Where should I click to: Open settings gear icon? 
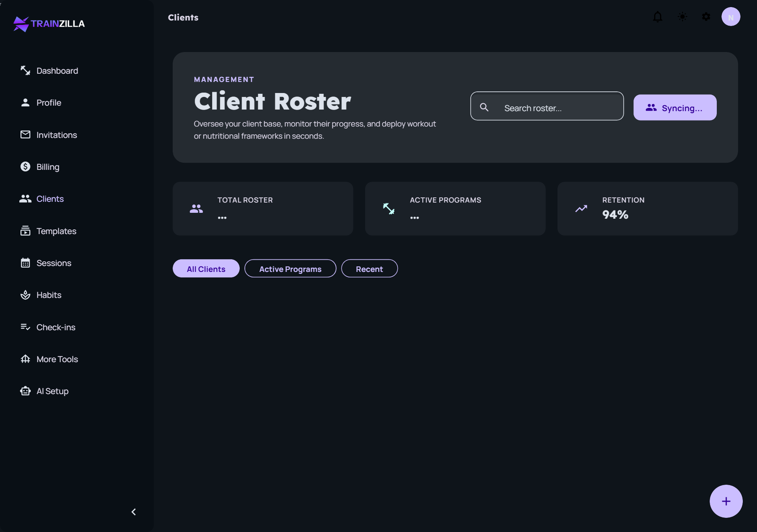coord(706,17)
